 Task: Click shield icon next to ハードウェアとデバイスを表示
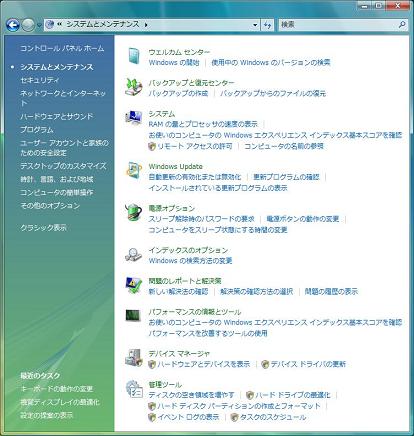(x=152, y=364)
